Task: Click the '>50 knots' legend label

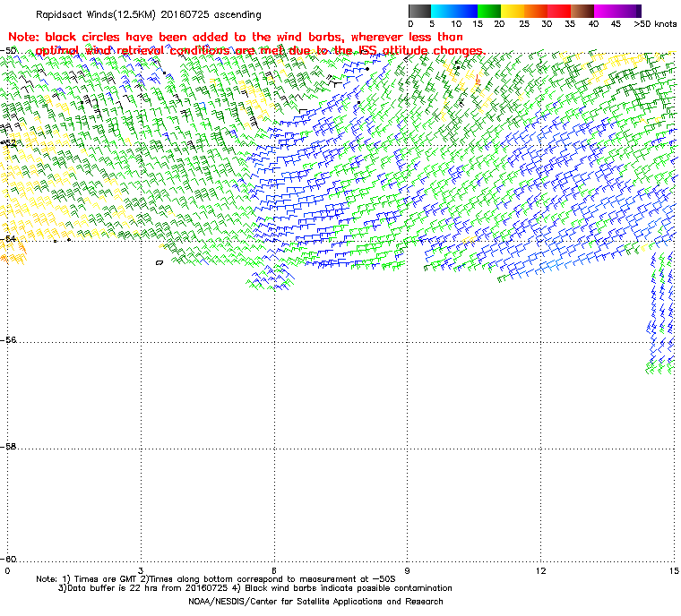Action: coord(655,24)
